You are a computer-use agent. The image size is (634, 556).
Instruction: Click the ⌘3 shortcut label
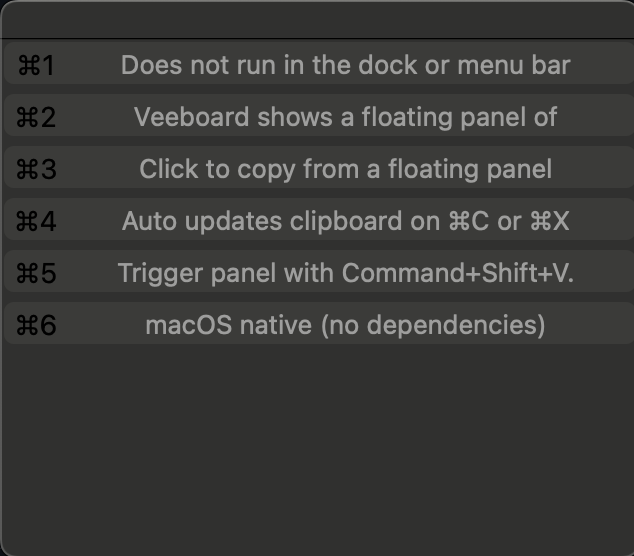click(36, 169)
